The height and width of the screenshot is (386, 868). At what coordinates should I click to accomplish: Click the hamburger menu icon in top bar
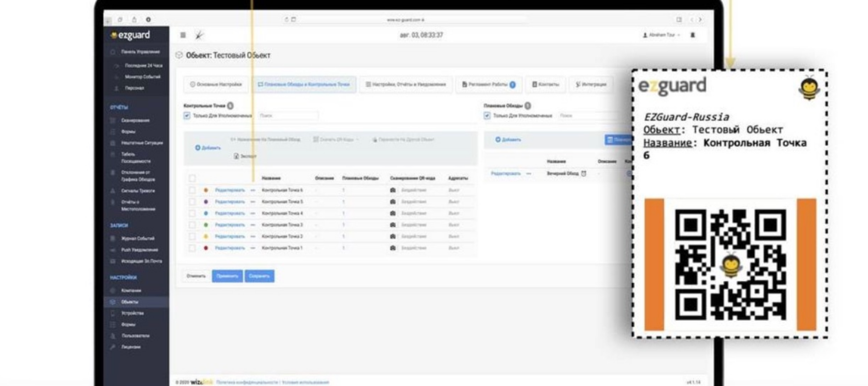click(183, 35)
